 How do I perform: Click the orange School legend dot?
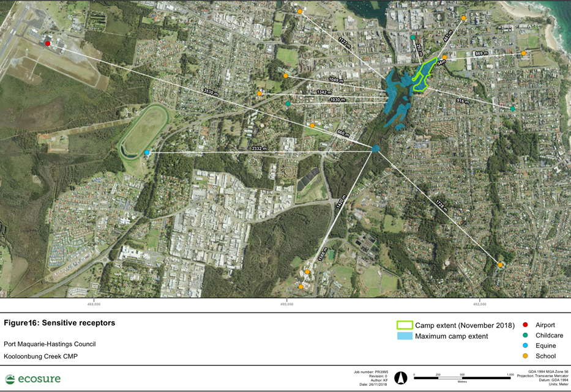coord(525,356)
